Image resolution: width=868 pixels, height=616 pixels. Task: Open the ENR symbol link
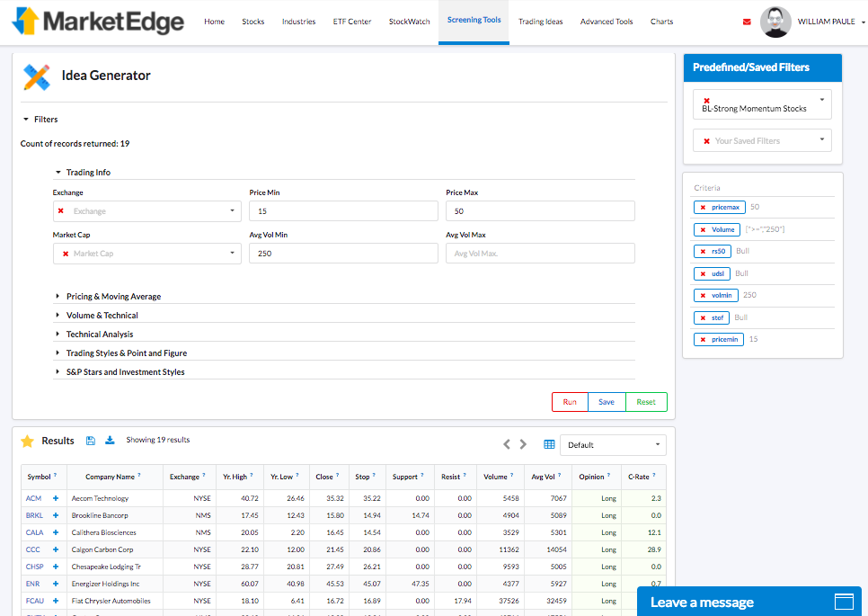pyautogui.click(x=32, y=584)
